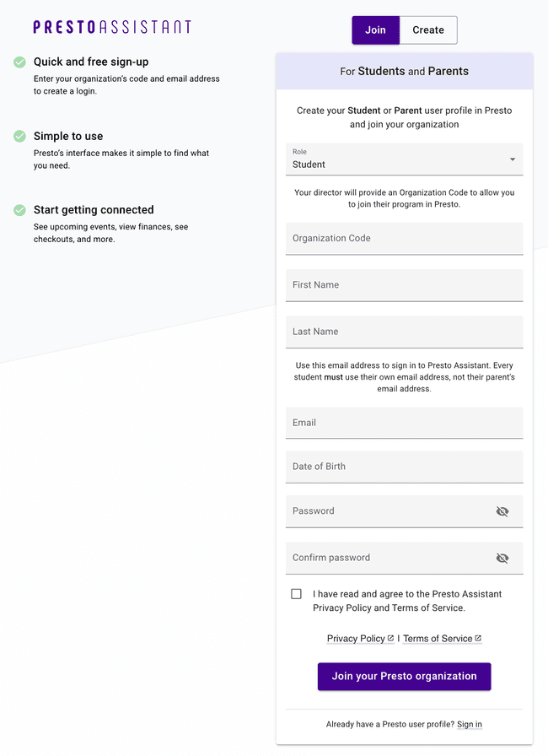Screen dimensions: 548x756
Task: Click the checkmark beside Start getting connected
Action: (19, 210)
